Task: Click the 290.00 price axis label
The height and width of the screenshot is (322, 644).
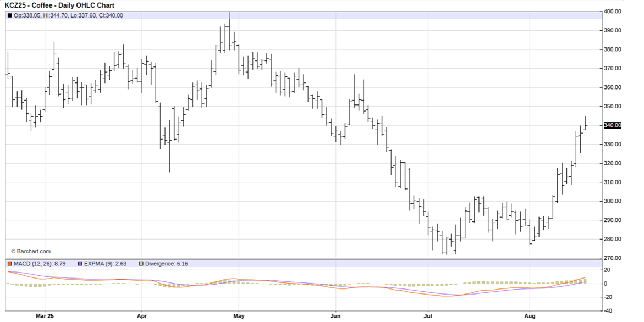Action: click(612, 220)
